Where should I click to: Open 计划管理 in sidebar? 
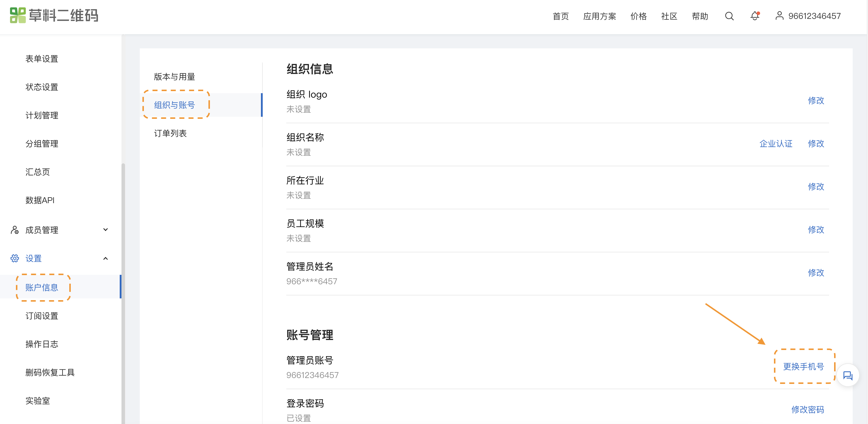tap(42, 116)
